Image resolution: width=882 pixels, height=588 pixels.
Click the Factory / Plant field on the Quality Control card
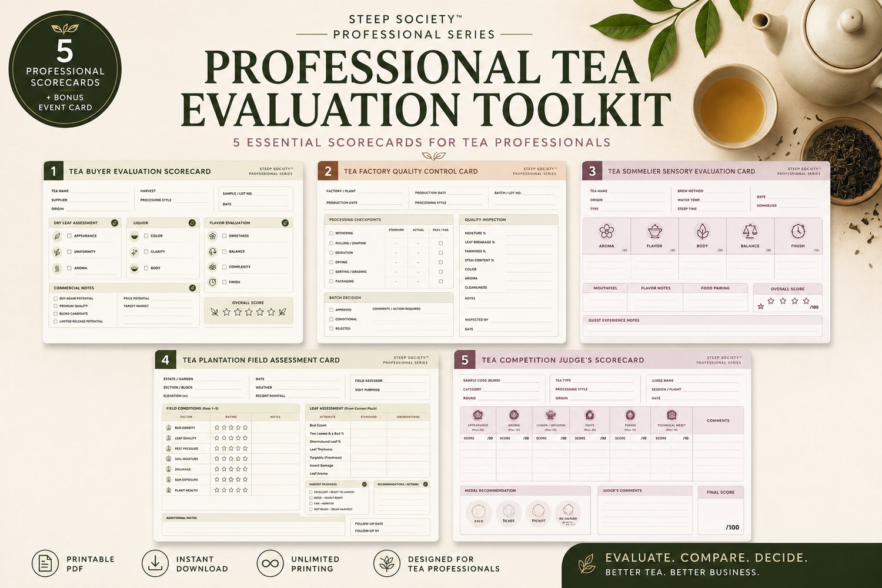pos(365,191)
